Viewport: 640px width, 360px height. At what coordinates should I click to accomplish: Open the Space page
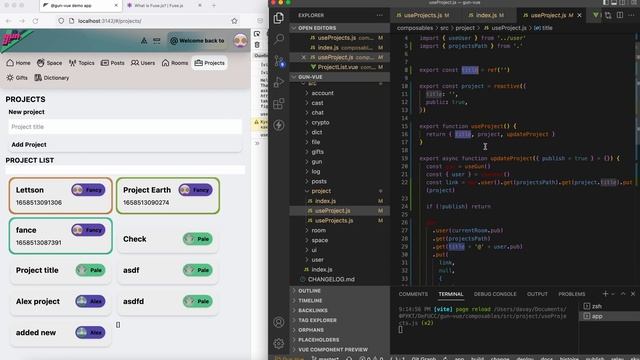[49, 63]
